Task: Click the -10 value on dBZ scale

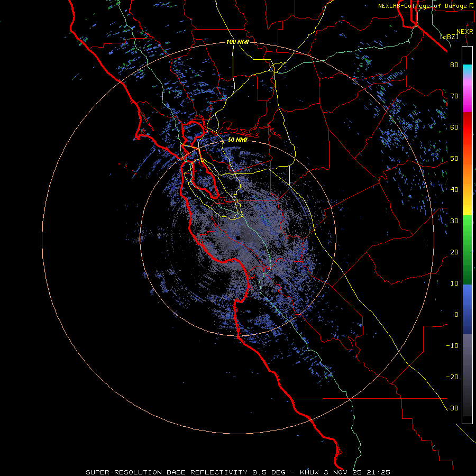Action: 452,345
